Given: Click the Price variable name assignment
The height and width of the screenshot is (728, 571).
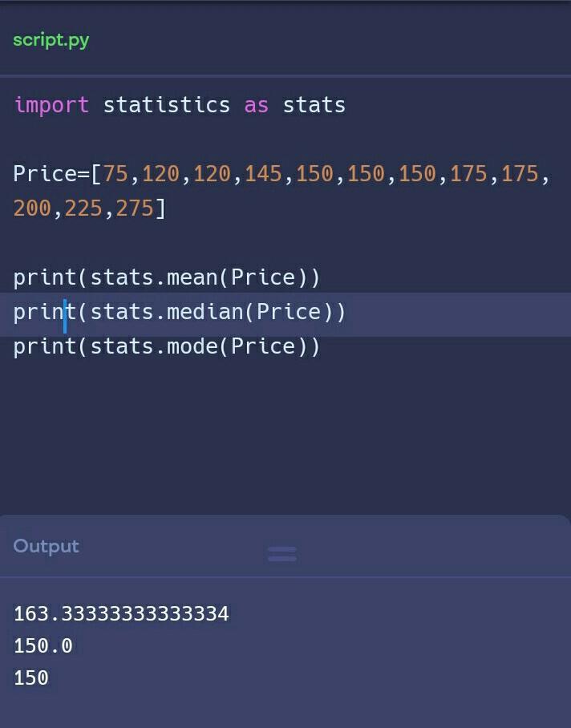Looking at the screenshot, I should (x=44, y=174).
